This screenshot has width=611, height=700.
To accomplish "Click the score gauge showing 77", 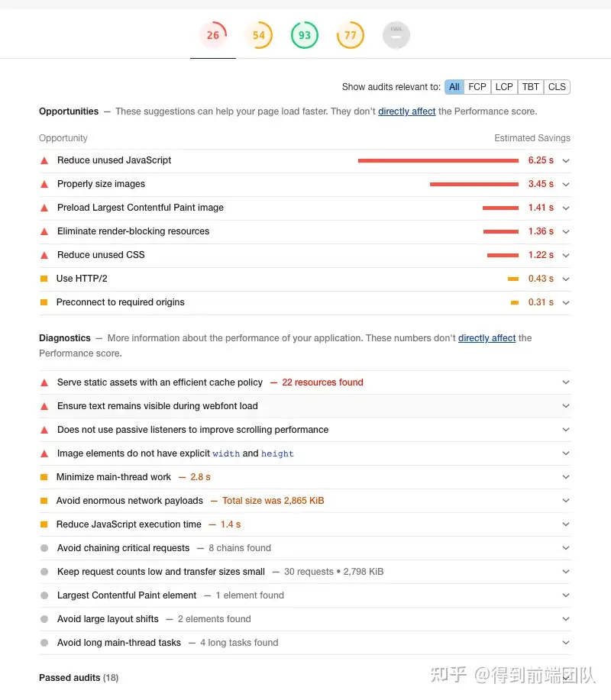I will pos(351,35).
